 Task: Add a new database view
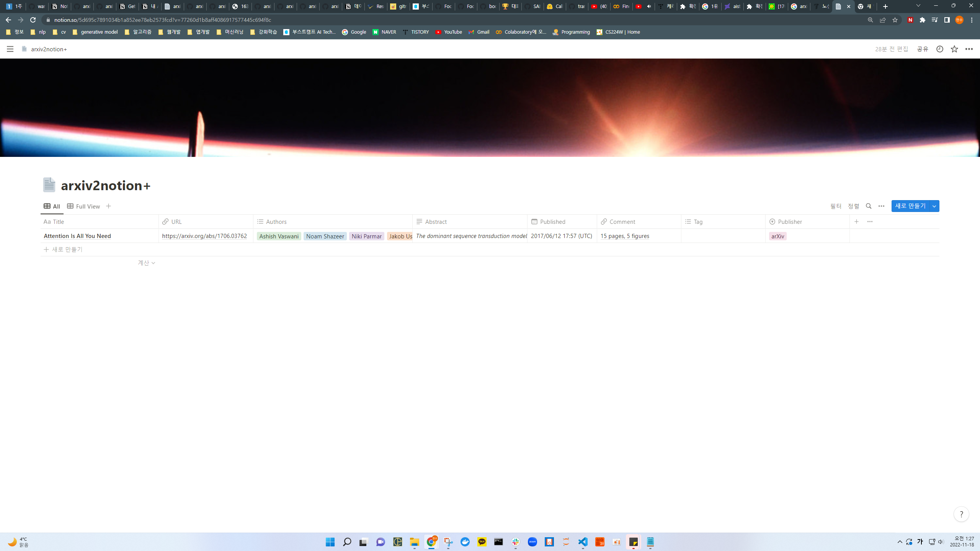coord(108,206)
